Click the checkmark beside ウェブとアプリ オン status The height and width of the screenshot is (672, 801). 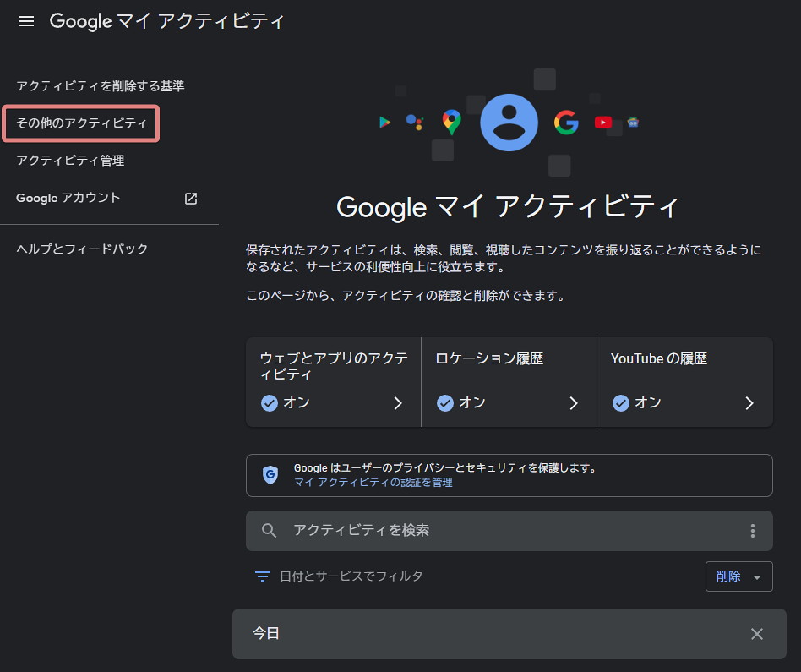[x=270, y=403]
